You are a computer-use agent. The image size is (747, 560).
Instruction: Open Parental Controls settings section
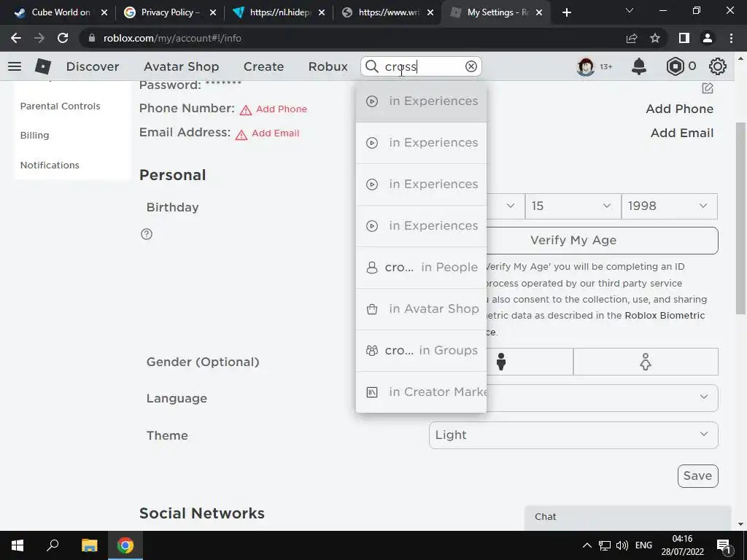[60, 106]
